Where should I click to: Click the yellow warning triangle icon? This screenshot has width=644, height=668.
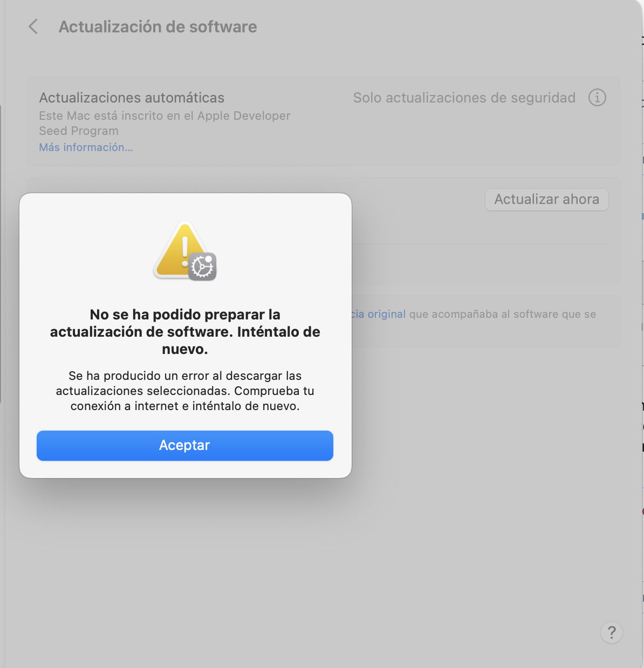[181, 250]
